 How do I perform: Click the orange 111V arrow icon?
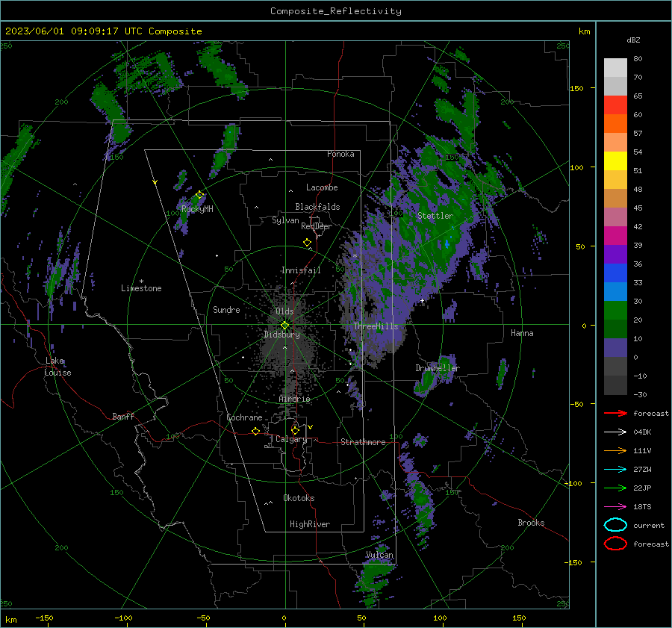(x=615, y=450)
